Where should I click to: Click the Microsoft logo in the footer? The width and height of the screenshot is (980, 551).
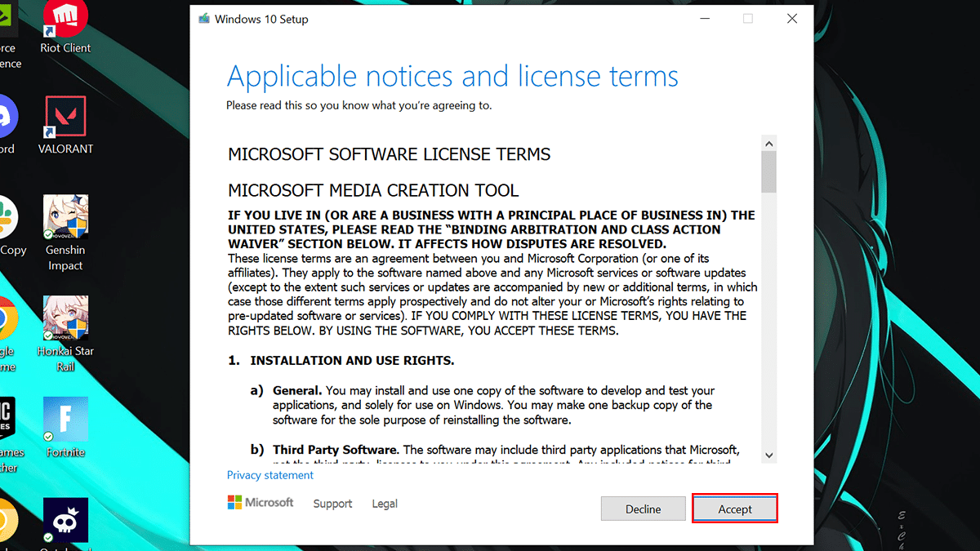tap(261, 503)
